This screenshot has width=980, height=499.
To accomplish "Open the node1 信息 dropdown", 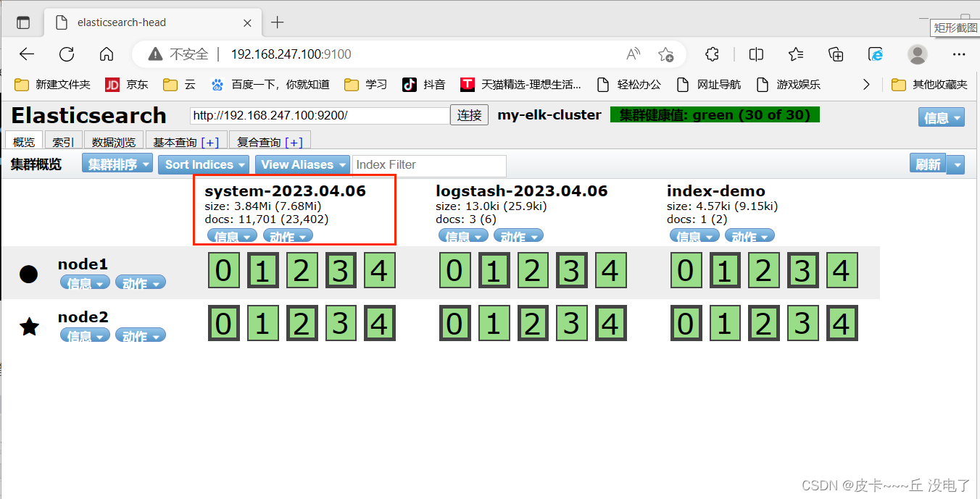I will click(x=85, y=283).
